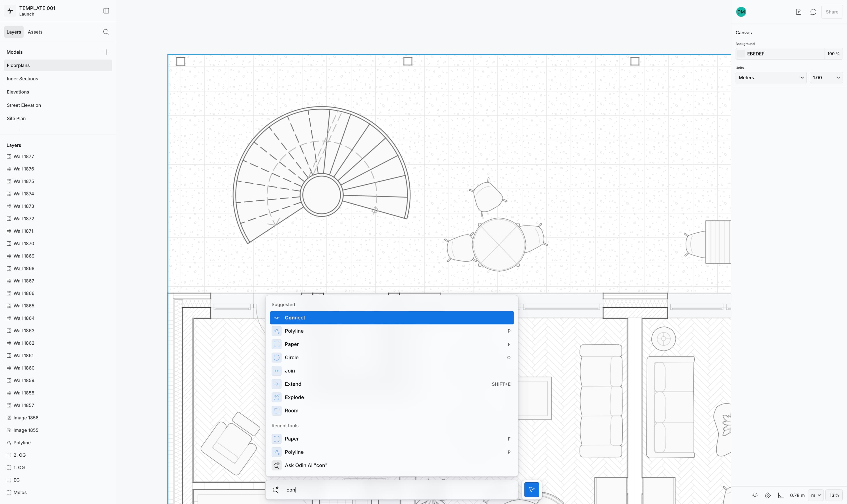Image resolution: width=847 pixels, height=504 pixels.
Task: Click the Polyline icon under Recent tools
Action: coord(277,452)
